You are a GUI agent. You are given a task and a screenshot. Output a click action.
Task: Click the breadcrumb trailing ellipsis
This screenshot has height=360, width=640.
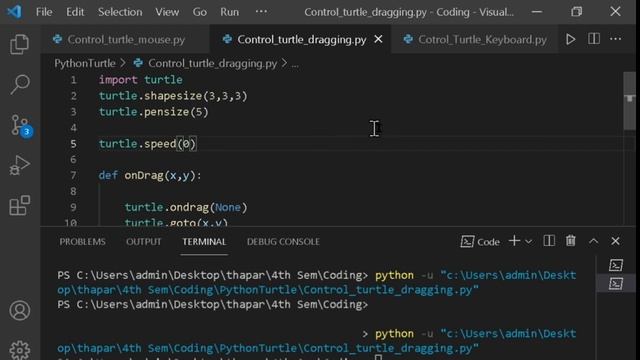tap(295, 64)
